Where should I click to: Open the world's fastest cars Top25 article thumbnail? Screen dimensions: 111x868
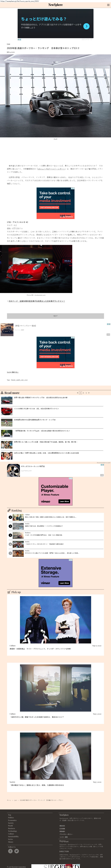(7, 434)
